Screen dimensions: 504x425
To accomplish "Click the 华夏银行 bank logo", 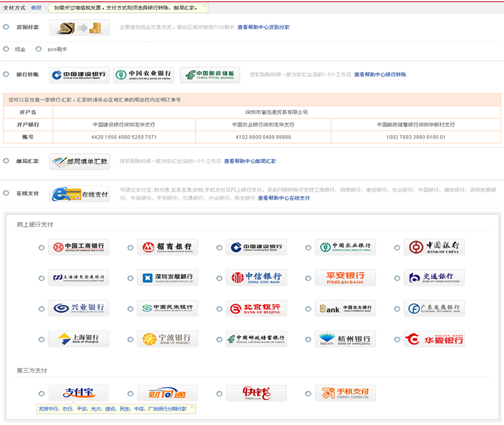I will (434, 339).
